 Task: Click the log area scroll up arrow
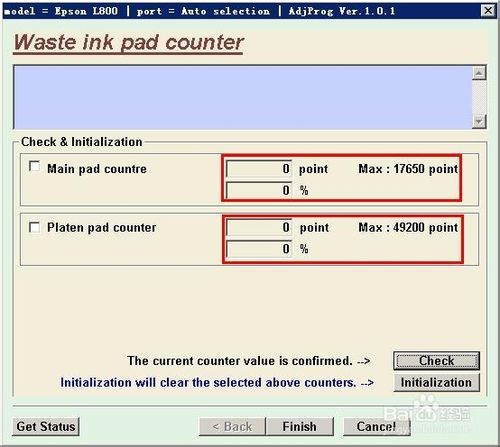(x=479, y=73)
